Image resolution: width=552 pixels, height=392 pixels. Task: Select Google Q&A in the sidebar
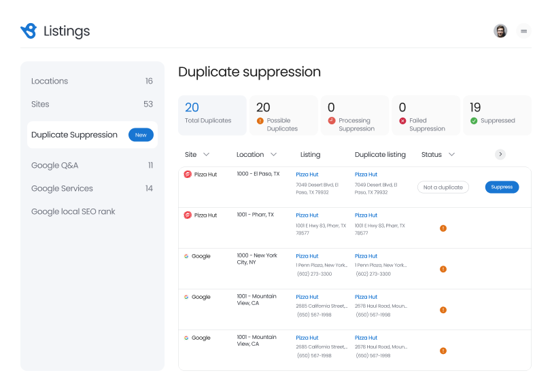click(54, 165)
